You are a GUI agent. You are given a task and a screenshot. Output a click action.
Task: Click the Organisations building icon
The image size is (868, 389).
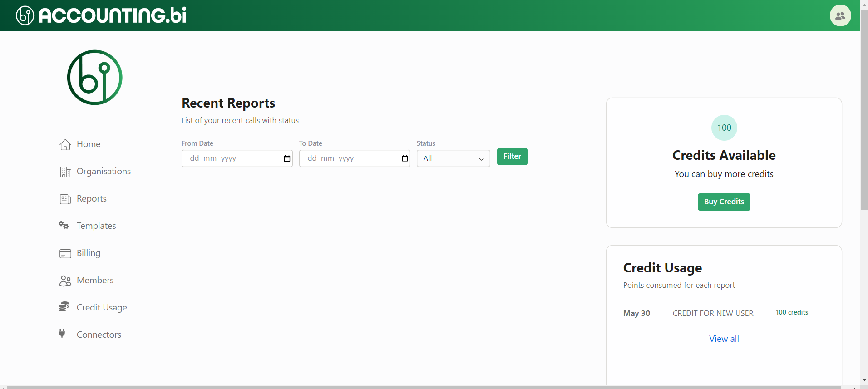coord(65,172)
